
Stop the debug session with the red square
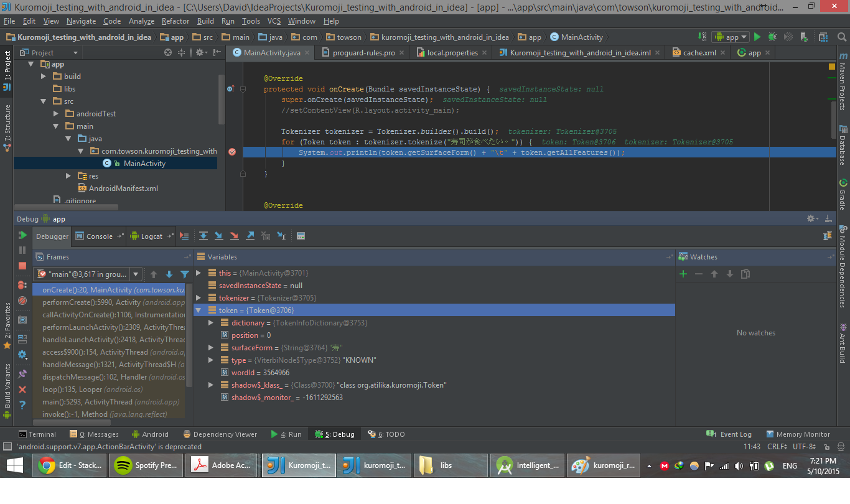pos(22,266)
